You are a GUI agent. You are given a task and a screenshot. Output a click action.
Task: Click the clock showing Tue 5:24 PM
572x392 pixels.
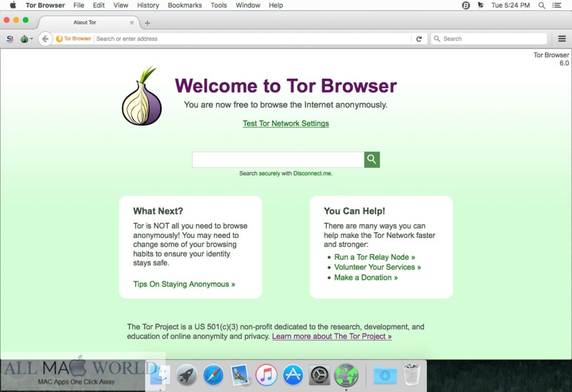511,5
